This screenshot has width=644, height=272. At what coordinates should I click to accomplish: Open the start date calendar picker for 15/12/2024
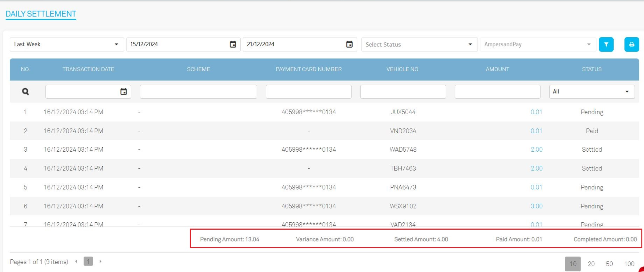(x=233, y=44)
